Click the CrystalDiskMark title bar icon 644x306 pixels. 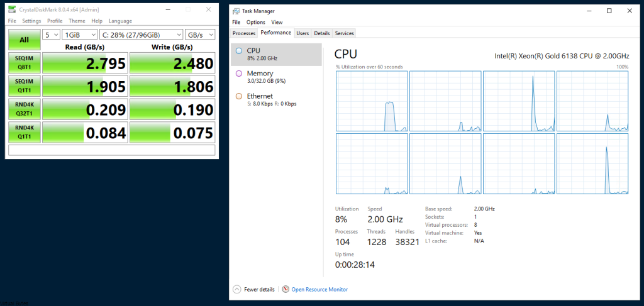12,9
